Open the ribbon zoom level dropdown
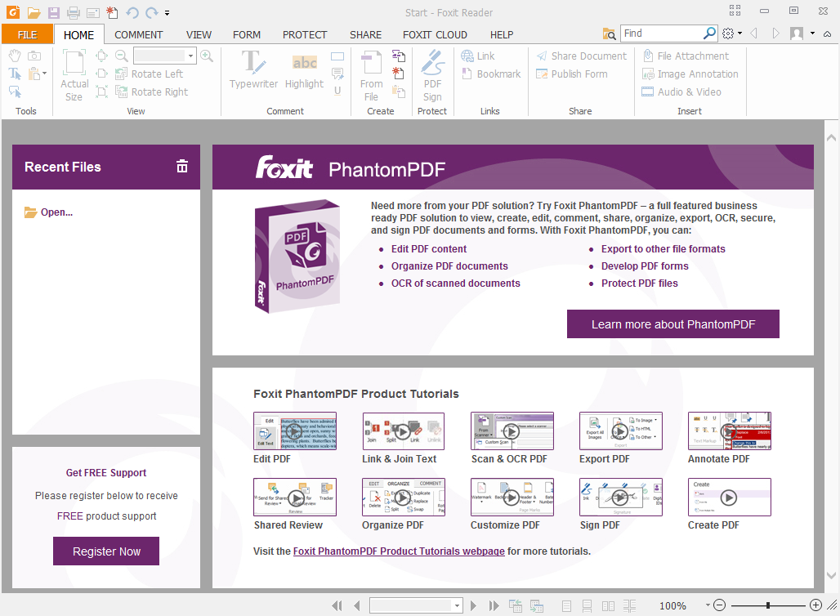 190,56
